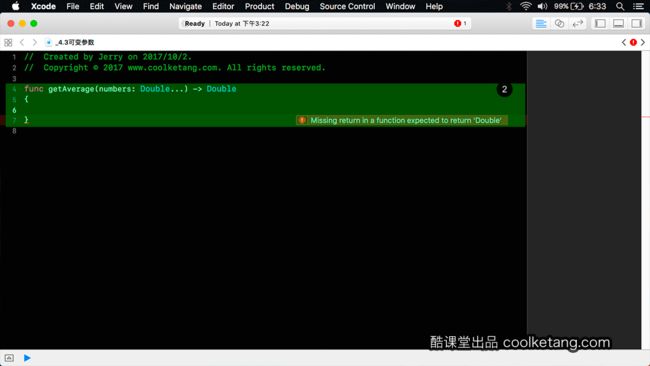Open the related items grid menu

pos(8,42)
